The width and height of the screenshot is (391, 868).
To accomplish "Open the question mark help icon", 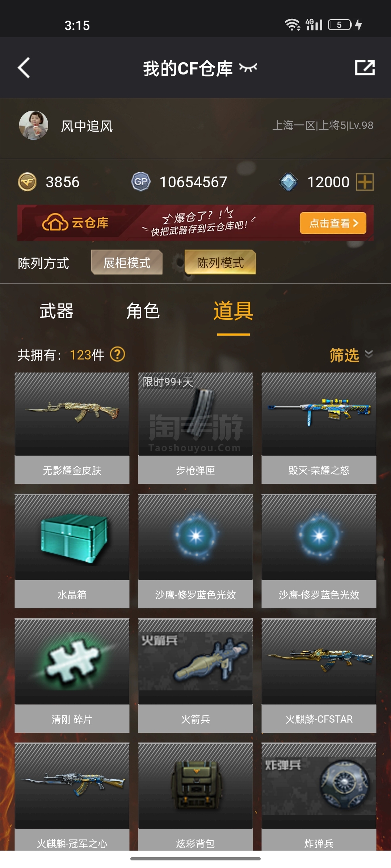I will pos(118,354).
